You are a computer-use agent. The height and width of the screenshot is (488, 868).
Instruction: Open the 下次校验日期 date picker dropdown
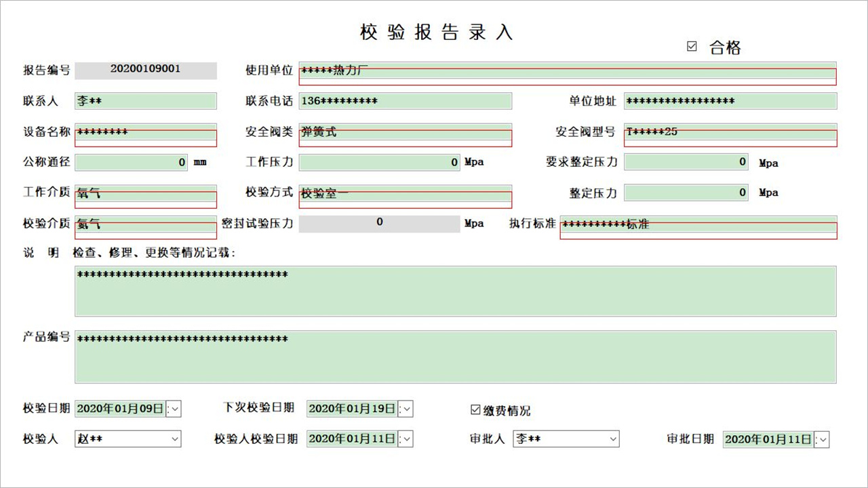click(x=406, y=408)
